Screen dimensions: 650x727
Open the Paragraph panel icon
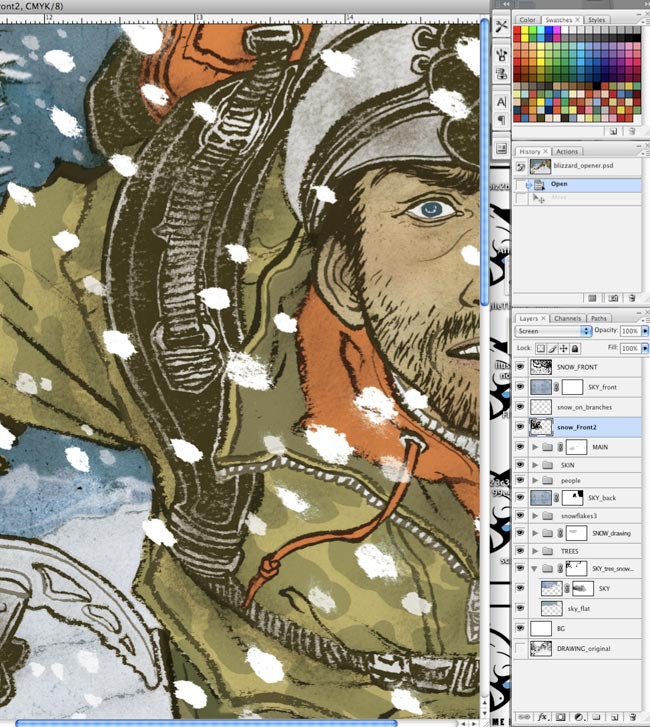(499, 121)
